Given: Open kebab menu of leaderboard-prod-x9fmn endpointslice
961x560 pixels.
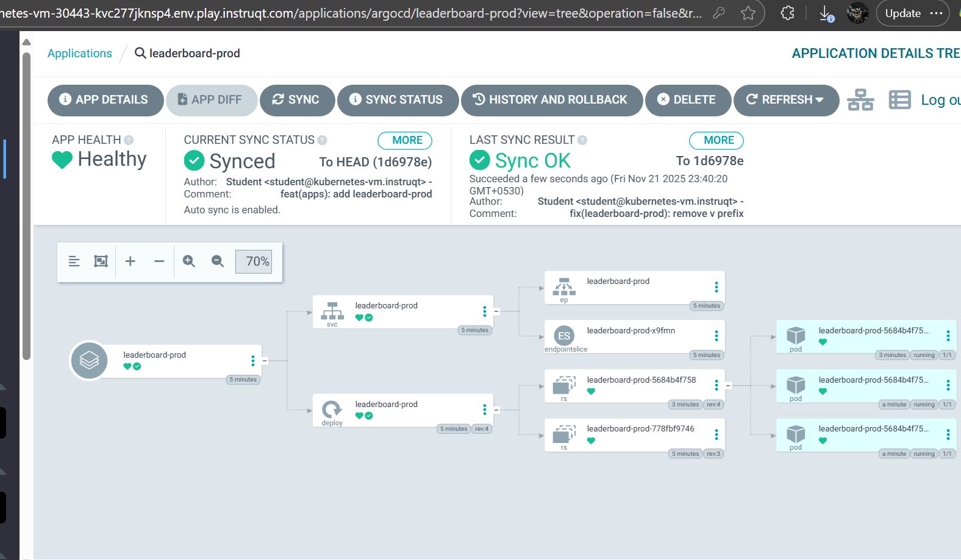Looking at the screenshot, I should coord(716,336).
